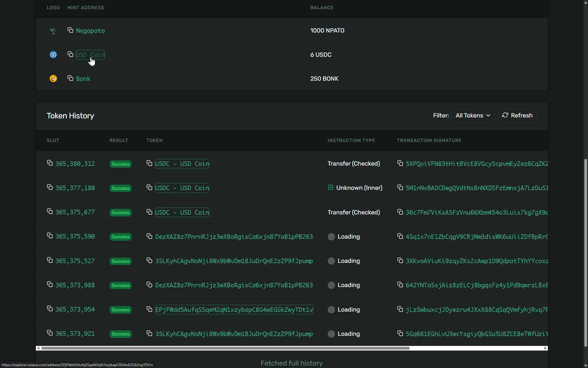Image resolution: width=588 pixels, height=368 pixels.
Task: Copy token address in slot 365,377,180 row
Action: pyautogui.click(x=149, y=187)
